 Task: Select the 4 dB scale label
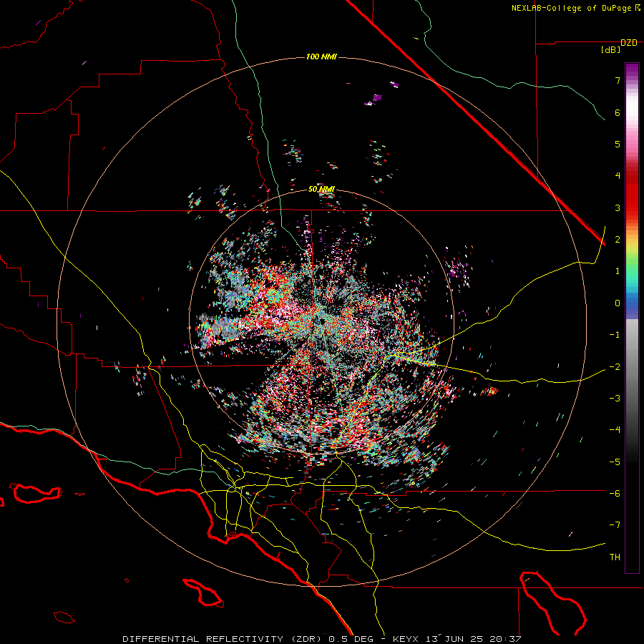(x=618, y=175)
